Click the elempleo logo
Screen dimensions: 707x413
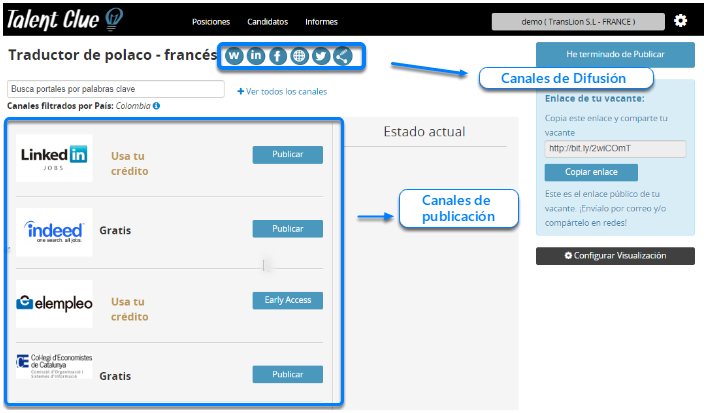coord(54,303)
